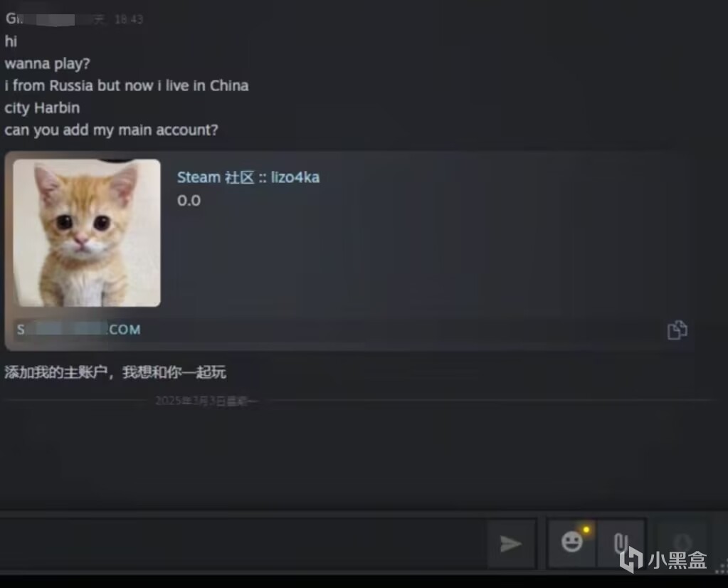The image size is (728, 588).
Task: Attach a file using the paperclip icon
Action: pos(621,542)
